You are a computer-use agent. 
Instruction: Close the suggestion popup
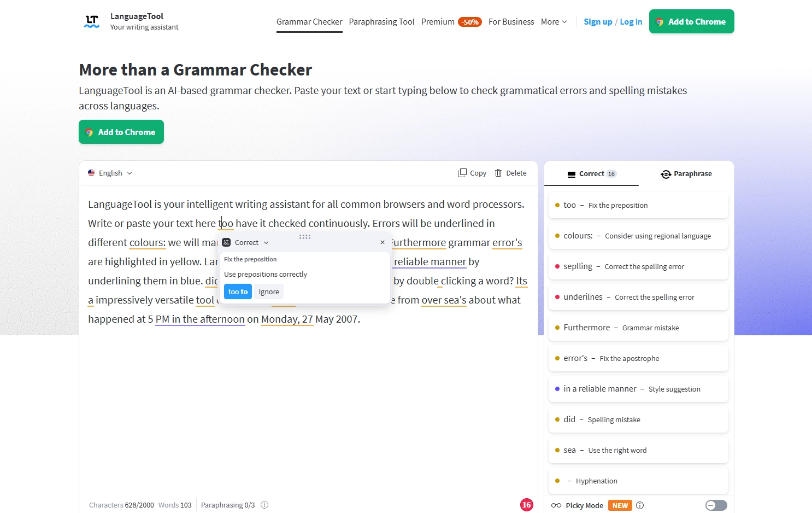(383, 242)
